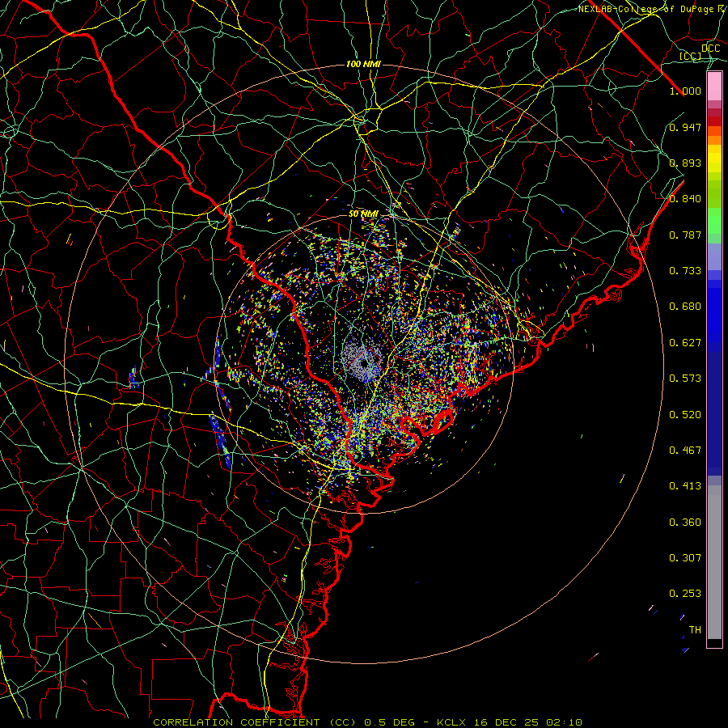This screenshot has height=728, width=728.
Task: Click the gray clutter at the radar center
Action: click(x=362, y=360)
